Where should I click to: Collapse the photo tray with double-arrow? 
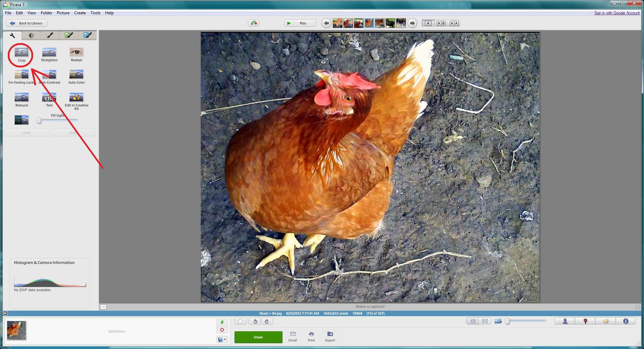tap(5, 313)
